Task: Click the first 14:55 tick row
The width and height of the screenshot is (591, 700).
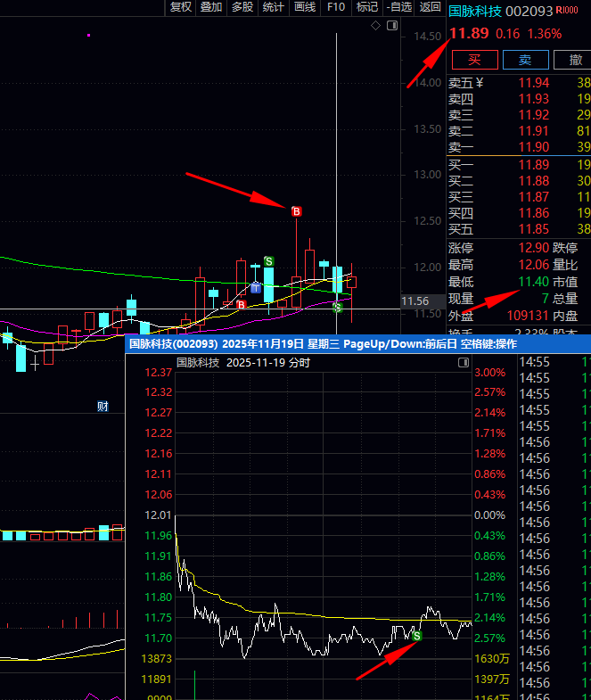Action: point(554,362)
